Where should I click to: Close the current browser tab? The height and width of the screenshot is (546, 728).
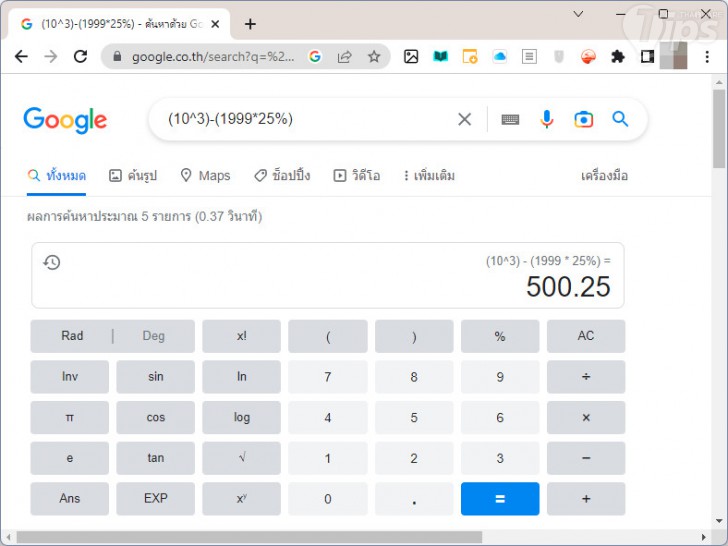click(215, 24)
